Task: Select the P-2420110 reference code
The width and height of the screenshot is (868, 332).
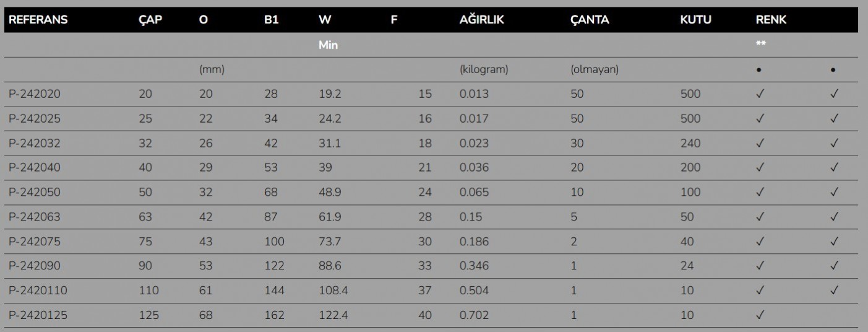Action: (37, 290)
